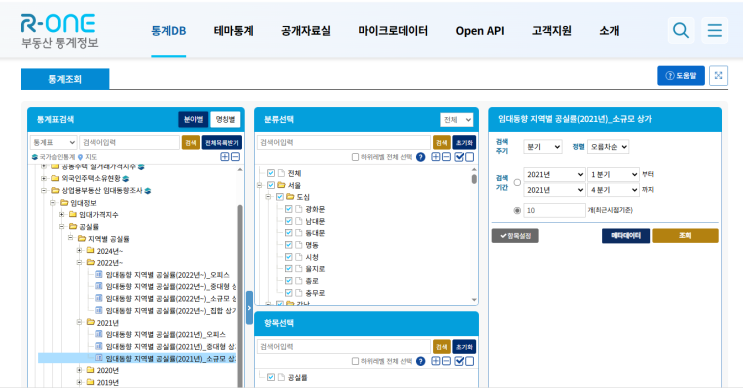743x388 pixels.
Task: Switch to the 통계조회 tab
Action: point(65,79)
